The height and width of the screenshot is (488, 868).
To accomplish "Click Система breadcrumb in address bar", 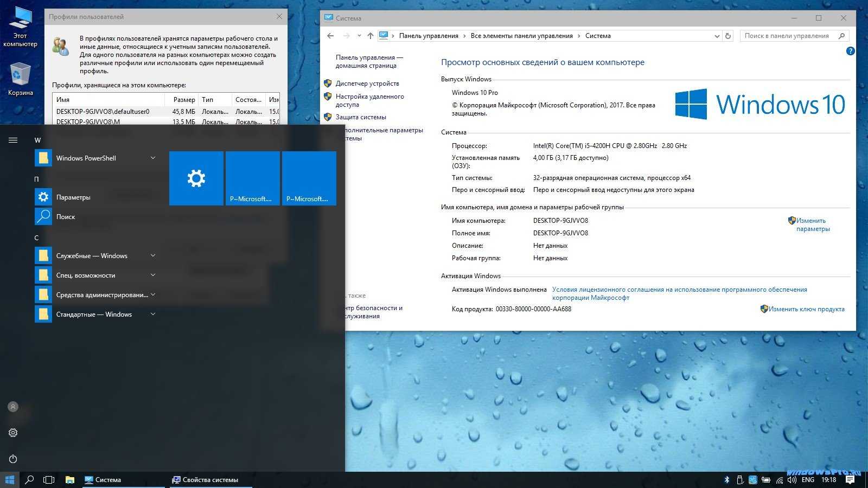I will point(598,36).
